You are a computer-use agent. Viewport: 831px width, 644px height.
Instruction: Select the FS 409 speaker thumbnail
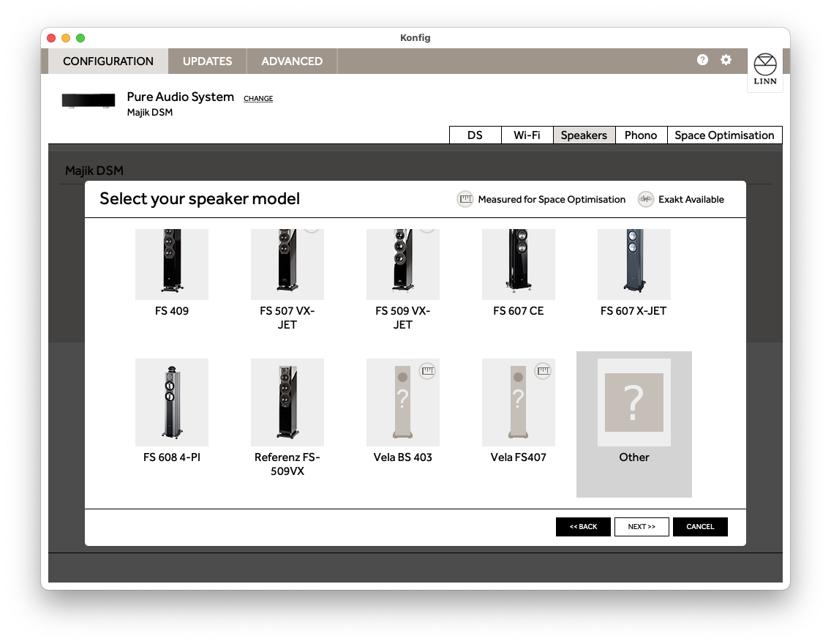point(172,264)
